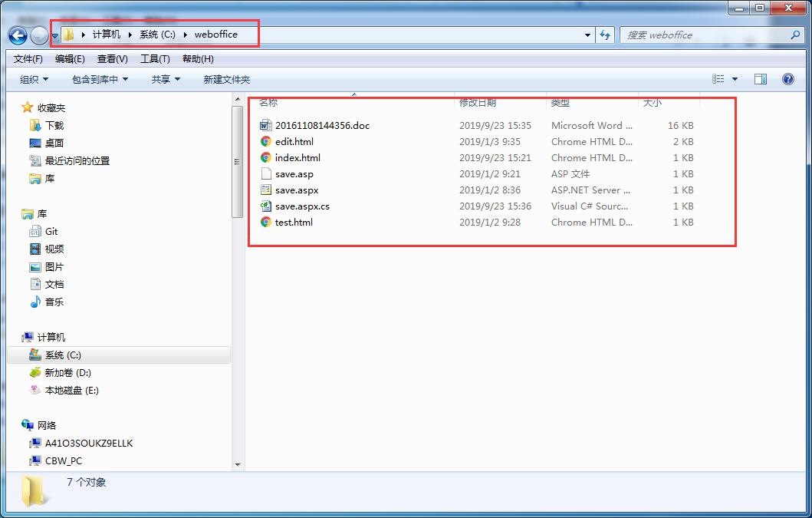Click the blue help question icon
The width and height of the screenshot is (812, 518).
coord(787,79)
